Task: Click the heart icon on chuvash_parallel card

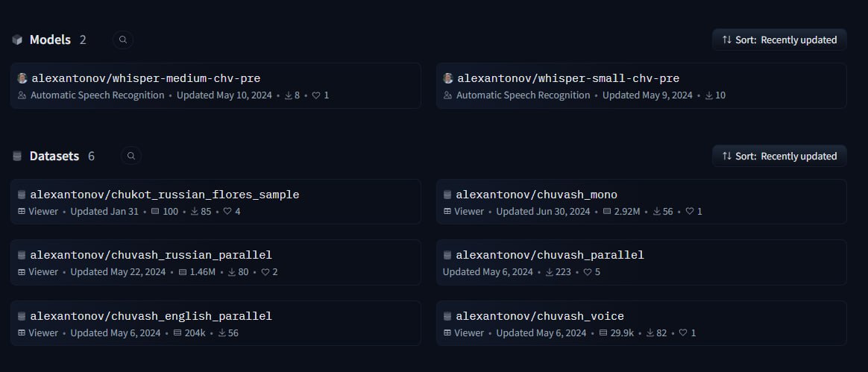Action: pos(588,272)
